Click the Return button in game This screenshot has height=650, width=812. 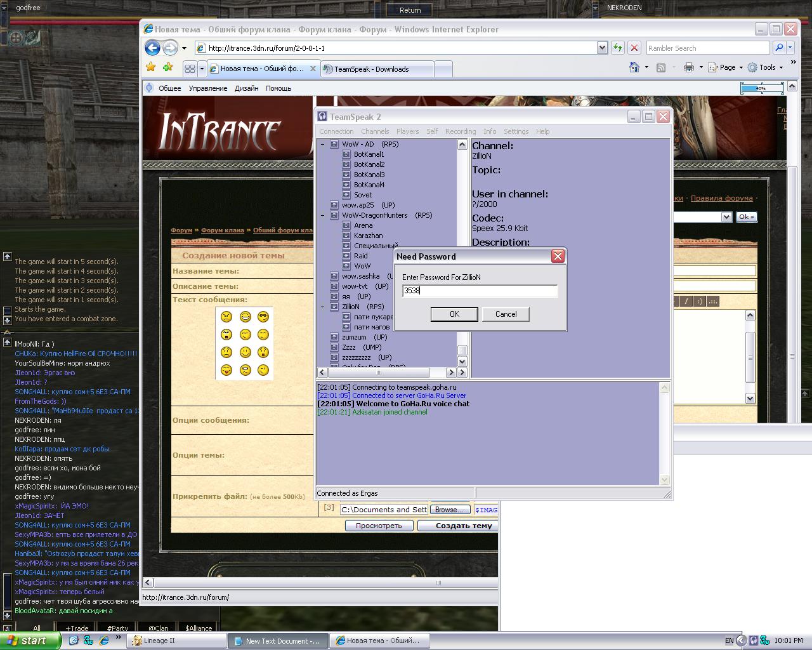(410, 10)
